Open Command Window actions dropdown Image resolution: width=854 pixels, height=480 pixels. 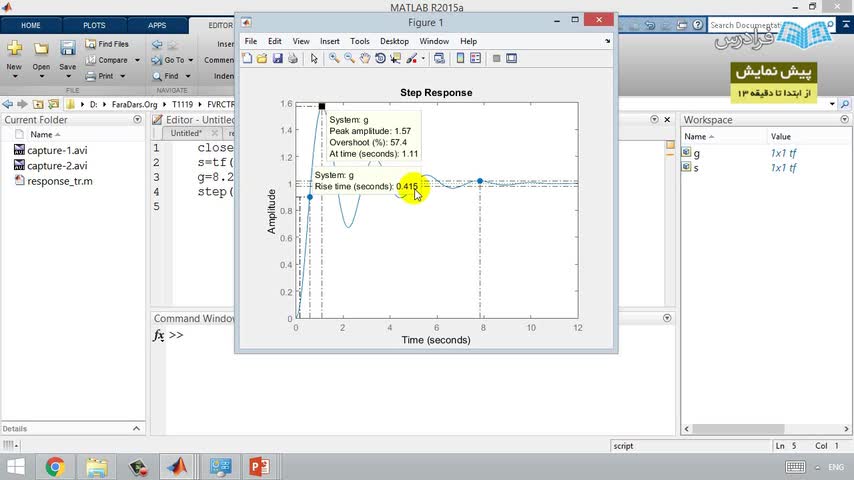point(667,318)
